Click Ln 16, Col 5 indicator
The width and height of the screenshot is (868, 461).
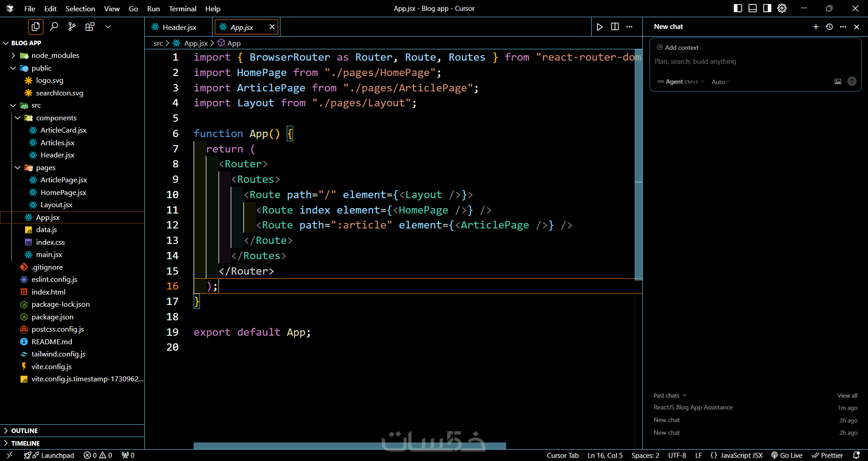[x=605, y=456]
